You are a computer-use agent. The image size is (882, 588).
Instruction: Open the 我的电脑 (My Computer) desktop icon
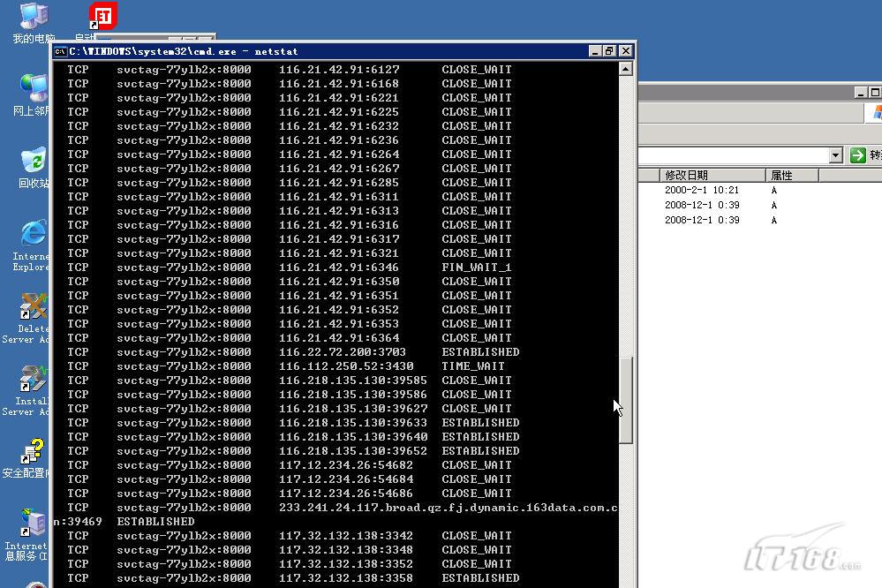[x=34, y=18]
